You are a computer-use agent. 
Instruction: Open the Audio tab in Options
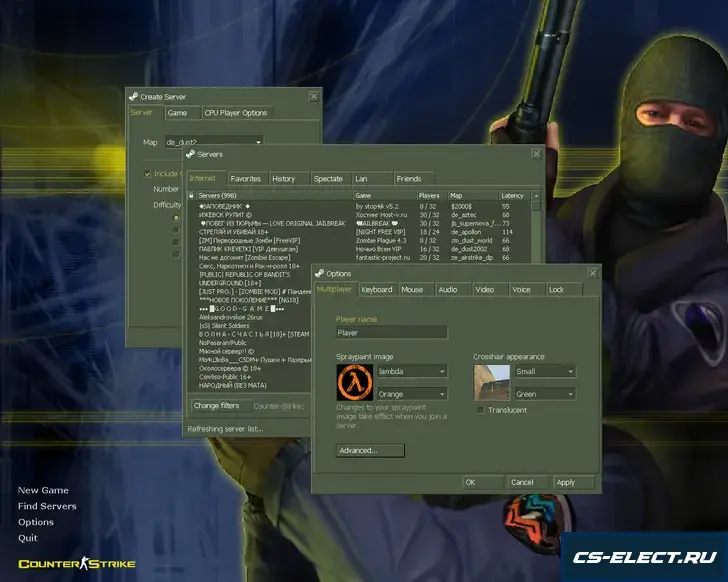453,290
